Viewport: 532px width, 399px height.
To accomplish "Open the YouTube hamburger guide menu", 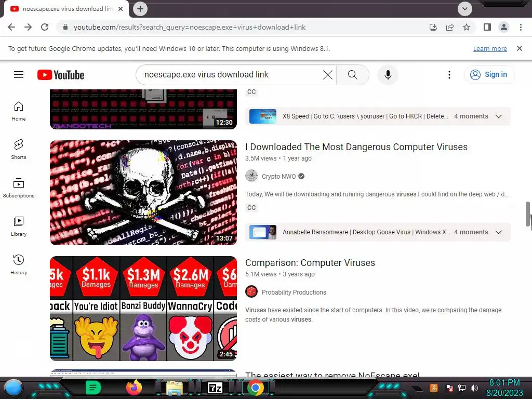I will (19, 75).
